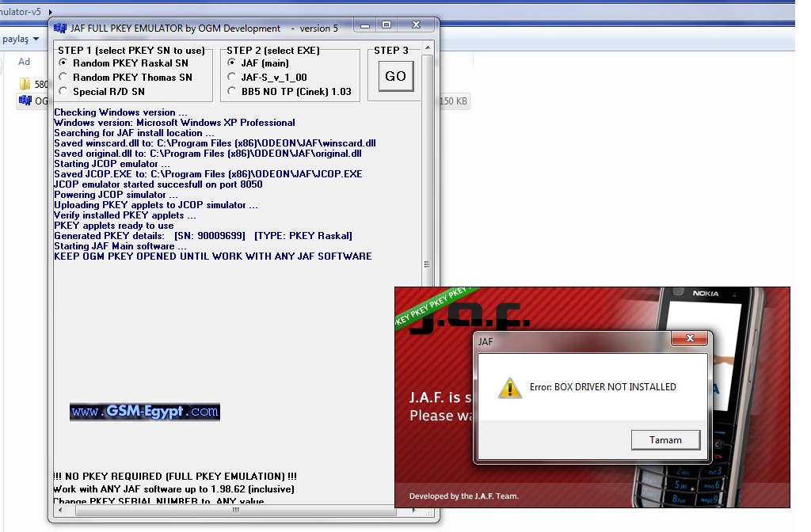Image resolution: width=811 pixels, height=532 pixels.
Task: Click 'Uploading PKEY applets to JCOP simulator ...'
Action: coord(156,205)
